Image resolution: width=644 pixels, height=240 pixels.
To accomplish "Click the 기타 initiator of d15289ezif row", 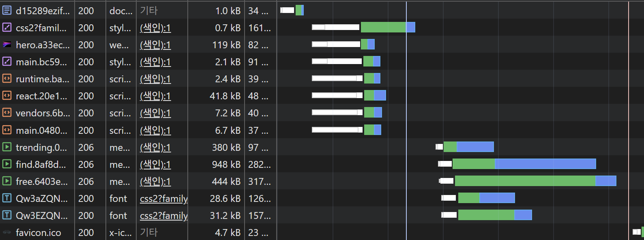I will [149, 11].
